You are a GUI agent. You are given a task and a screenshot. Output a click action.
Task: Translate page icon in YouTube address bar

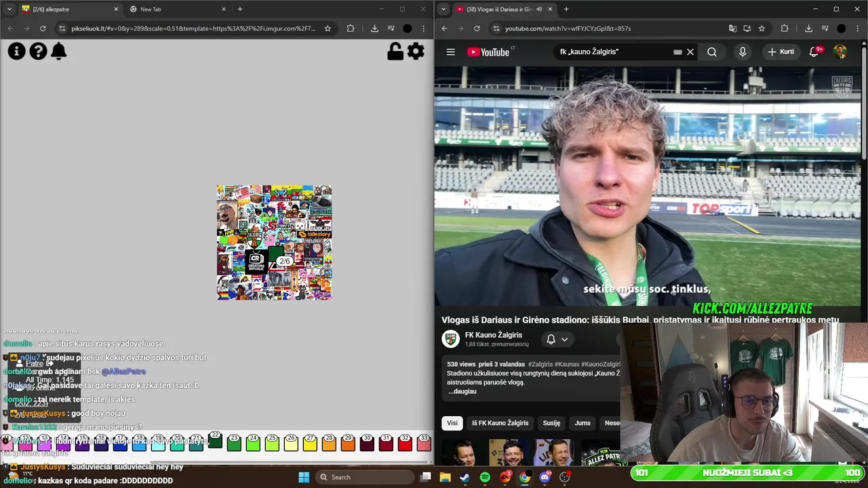point(732,28)
